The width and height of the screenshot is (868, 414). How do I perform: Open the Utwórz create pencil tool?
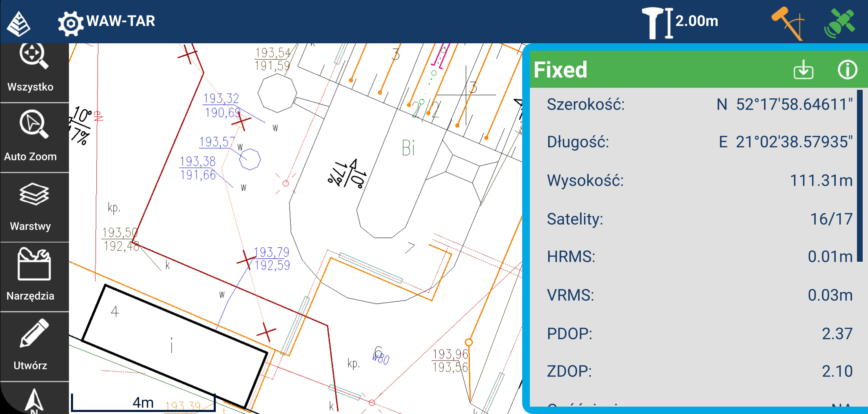tap(34, 346)
